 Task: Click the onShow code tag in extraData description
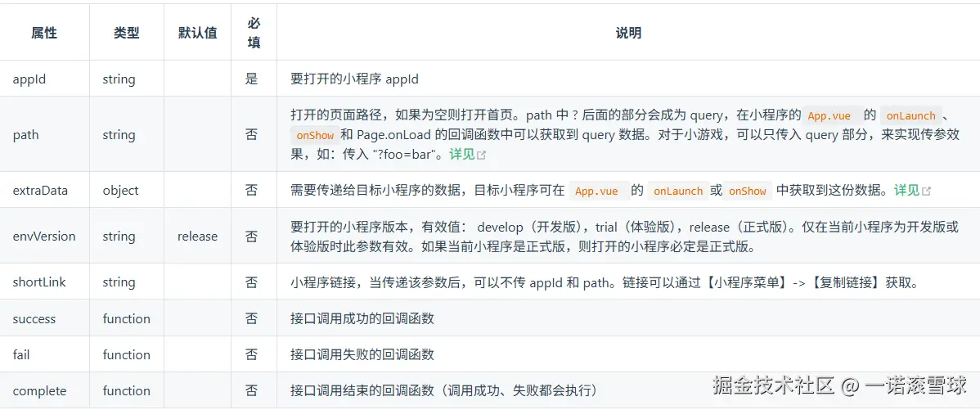click(748, 191)
